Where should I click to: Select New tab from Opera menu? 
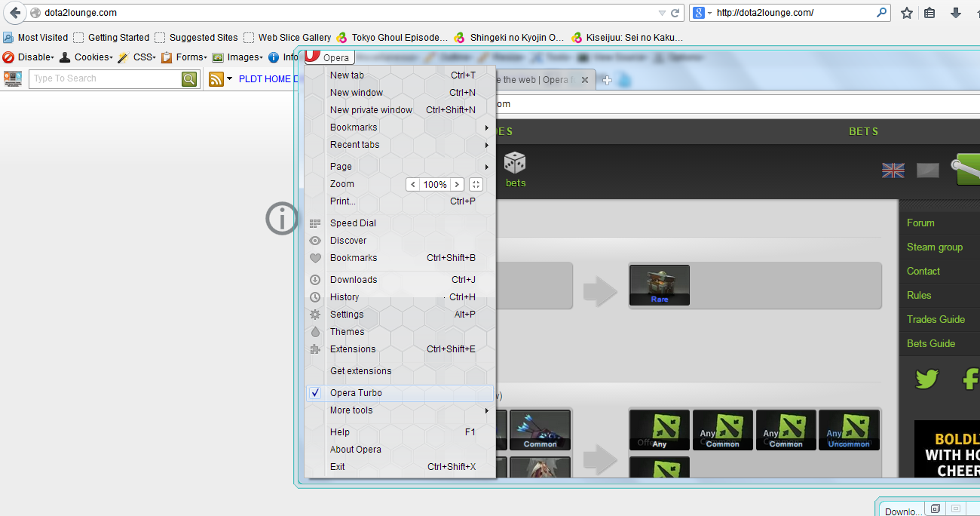pos(400,75)
